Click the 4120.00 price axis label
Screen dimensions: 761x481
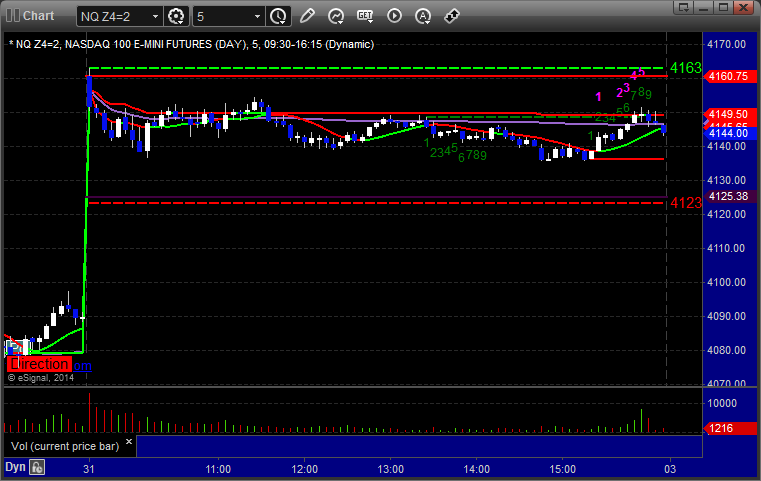point(727,214)
